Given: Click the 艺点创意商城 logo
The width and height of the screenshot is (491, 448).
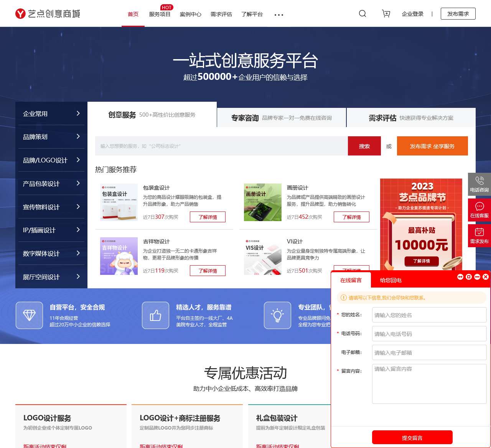Looking at the screenshot, I should tap(48, 14).
